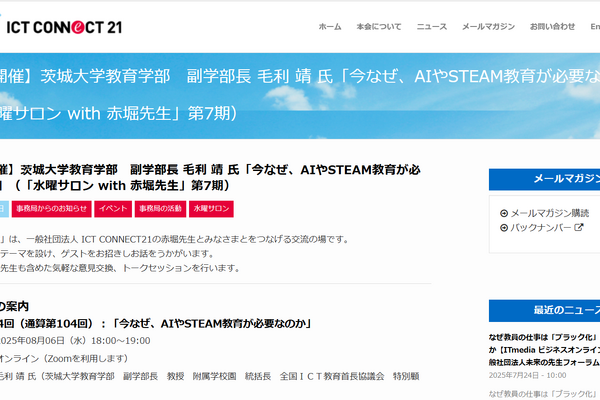Open the 本会について menu item
This screenshot has height=400, width=600.
pos(379,27)
